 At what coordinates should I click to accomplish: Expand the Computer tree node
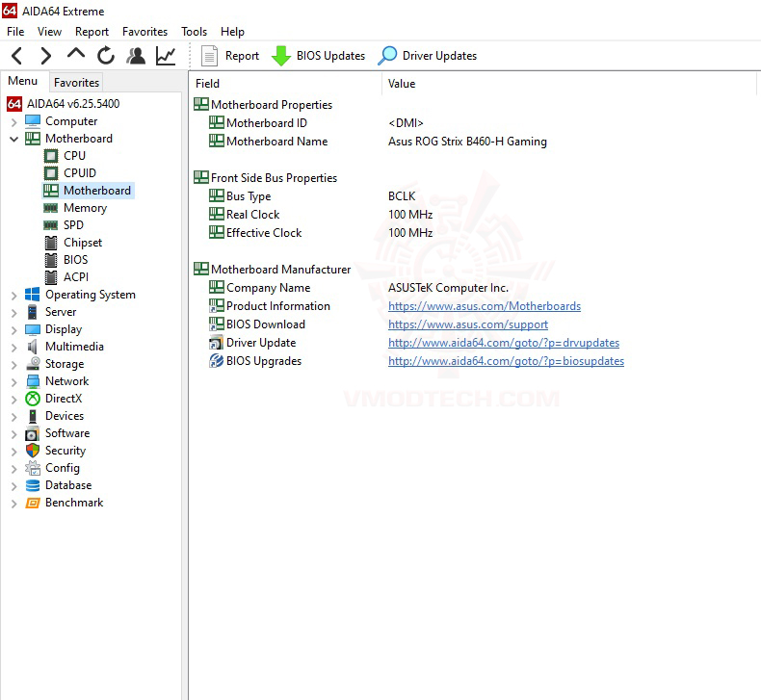point(14,122)
